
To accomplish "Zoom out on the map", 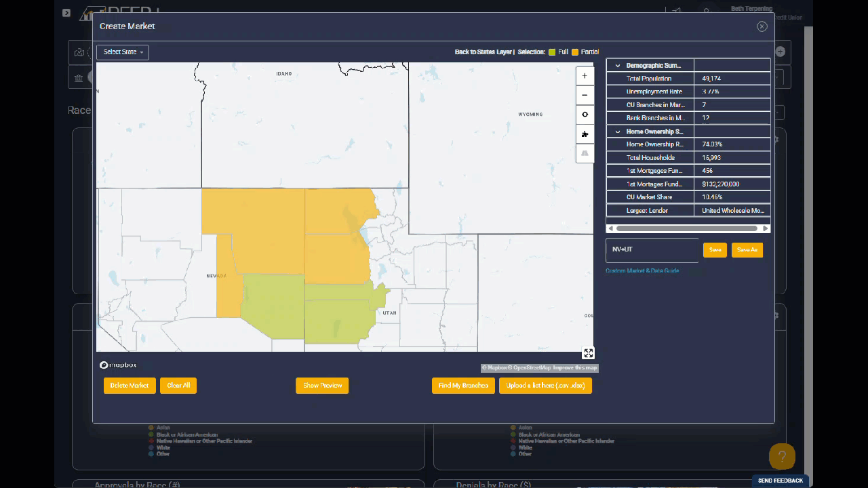I will pyautogui.click(x=585, y=96).
